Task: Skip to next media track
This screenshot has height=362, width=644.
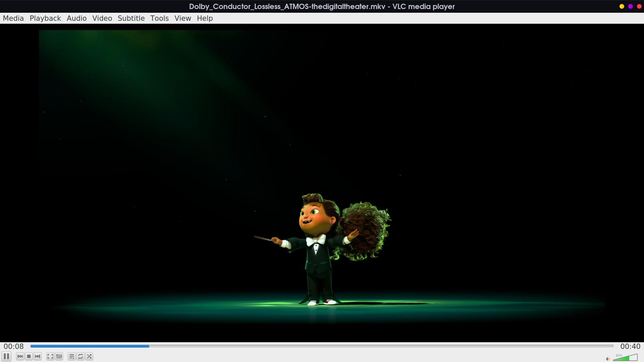Action: pyautogui.click(x=38, y=356)
